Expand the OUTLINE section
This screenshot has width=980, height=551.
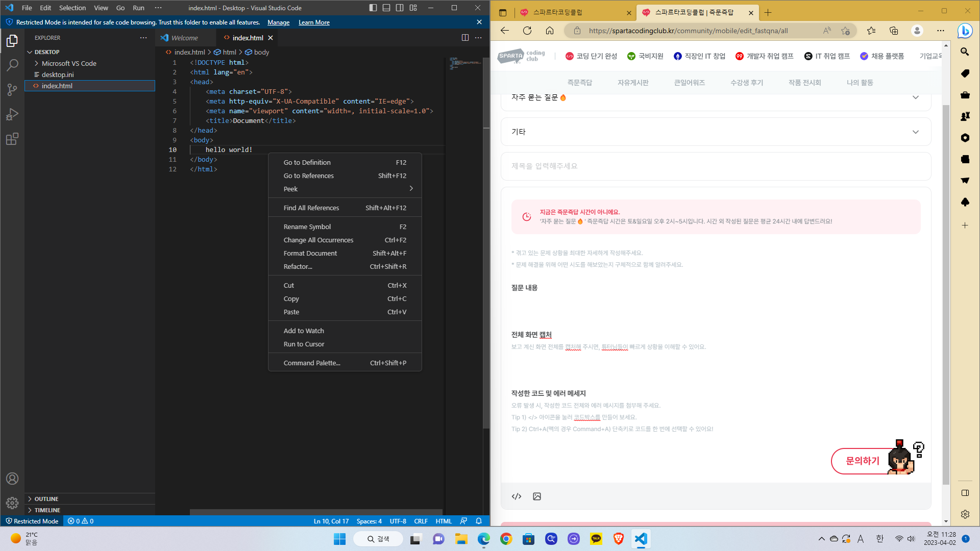[90, 499]
